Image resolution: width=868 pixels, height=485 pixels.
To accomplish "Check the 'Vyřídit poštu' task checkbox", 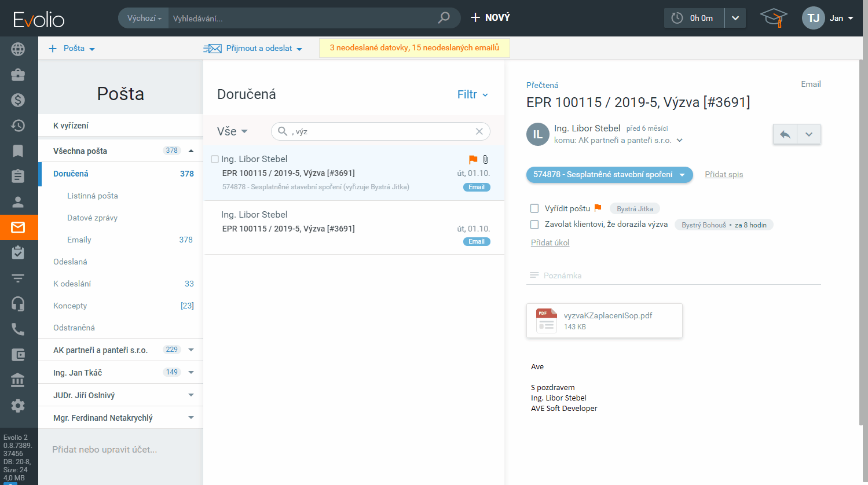I will (x=534, y=208).
